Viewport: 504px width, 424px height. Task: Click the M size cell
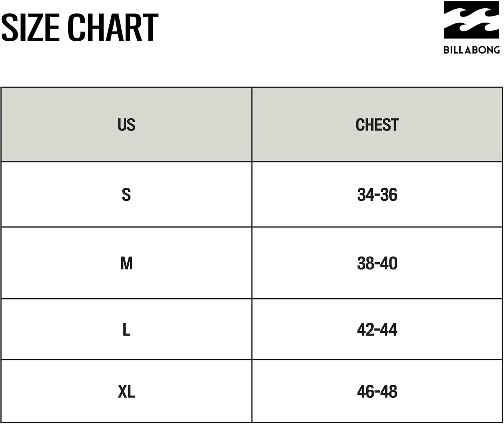[x=126, y=263]
